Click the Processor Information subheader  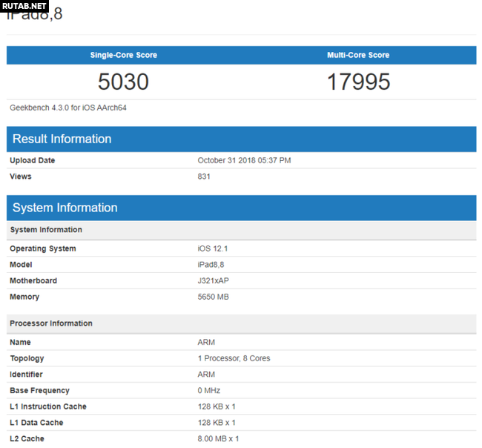point(241,323)
